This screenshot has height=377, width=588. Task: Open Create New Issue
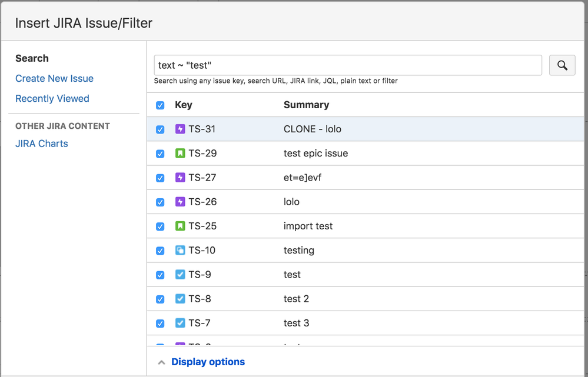54,78
